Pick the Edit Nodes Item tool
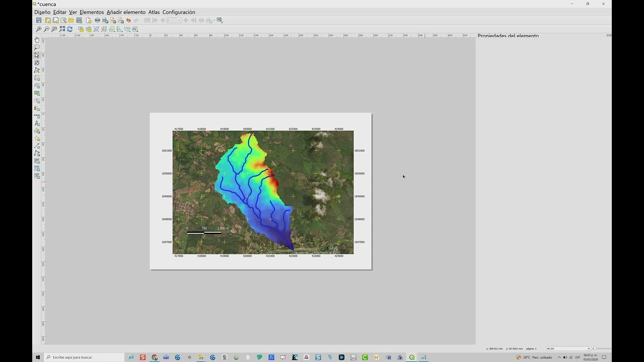Screen dimensions: 644x362 (37, 70)
